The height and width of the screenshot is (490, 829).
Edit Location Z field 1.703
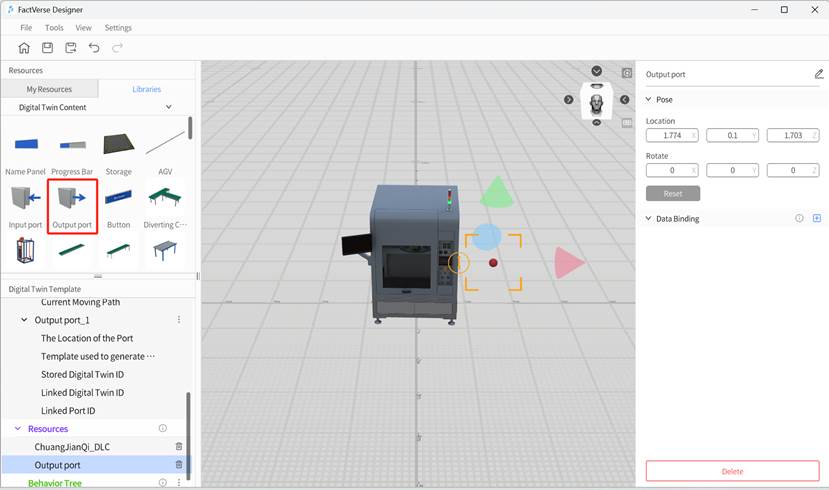pos(793,135)
